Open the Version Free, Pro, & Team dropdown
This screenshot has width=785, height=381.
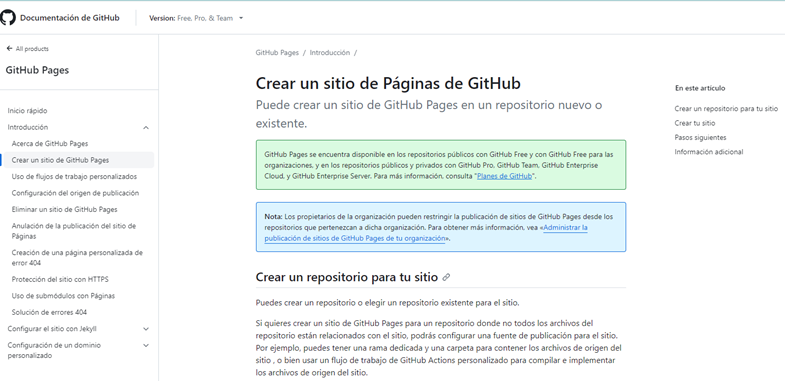196,18
